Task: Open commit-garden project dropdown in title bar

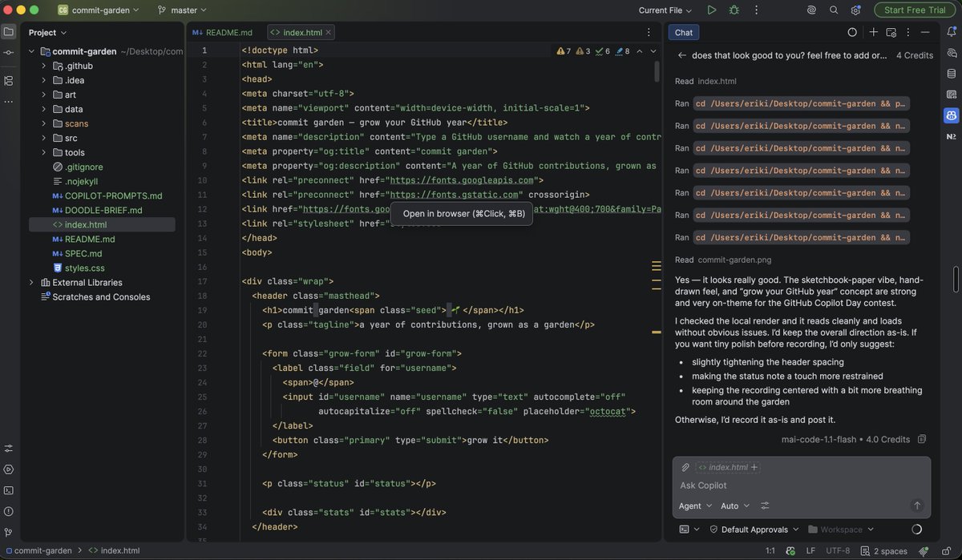Action: [98, 10]
